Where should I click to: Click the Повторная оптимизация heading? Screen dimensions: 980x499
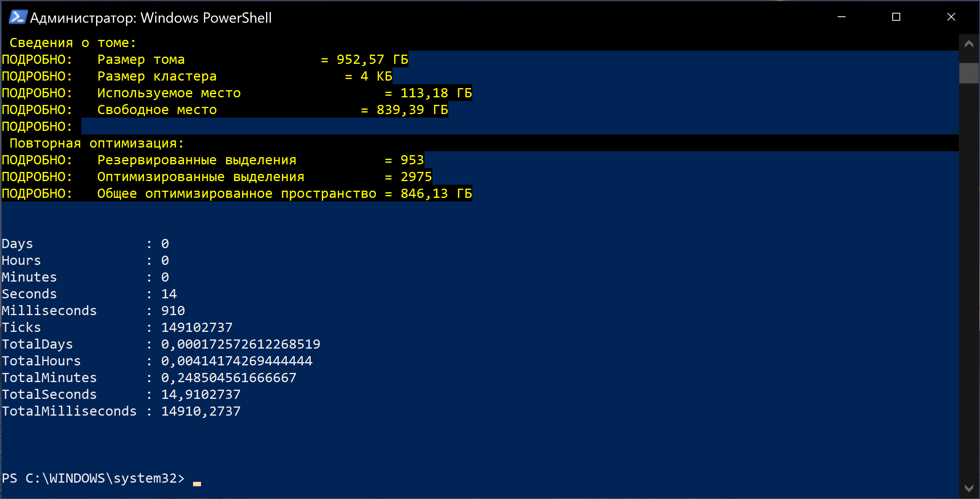[97, 143]
